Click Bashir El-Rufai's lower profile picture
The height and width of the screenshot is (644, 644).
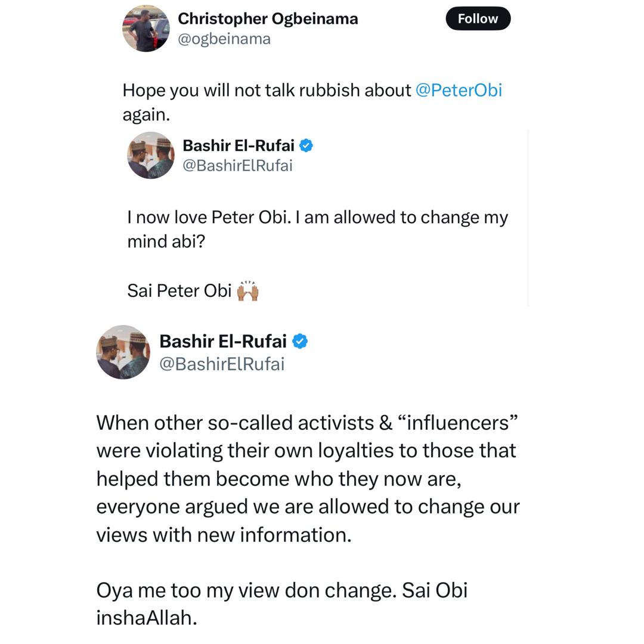coord(123,352)
